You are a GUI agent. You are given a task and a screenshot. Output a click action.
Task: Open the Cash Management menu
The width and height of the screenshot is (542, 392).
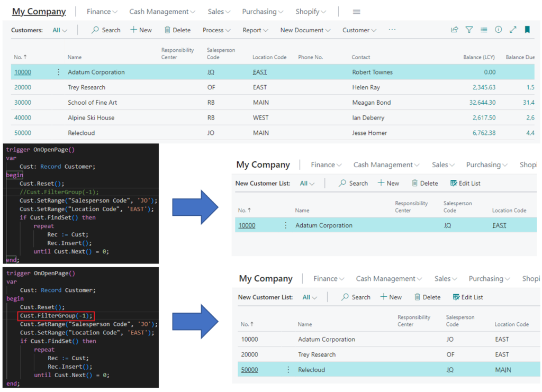tap(162, 11)
